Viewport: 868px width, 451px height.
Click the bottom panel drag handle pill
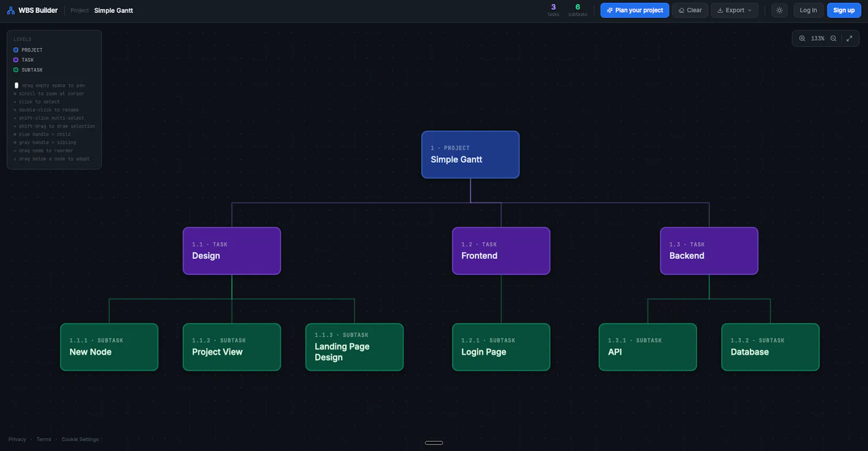[434, 443]
